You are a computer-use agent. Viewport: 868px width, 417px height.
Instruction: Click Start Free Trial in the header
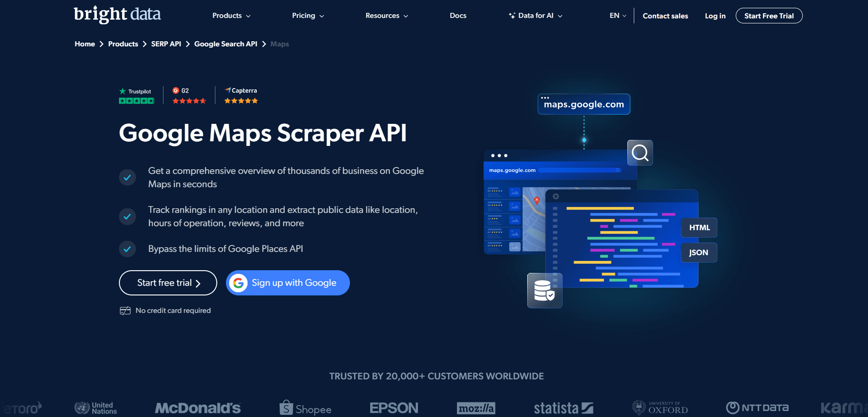[x=769, y=15]
